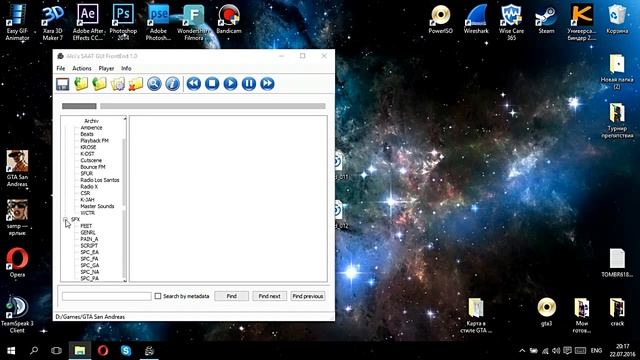
Task: Open the Info menu
Action: click(x=126, y=68)
